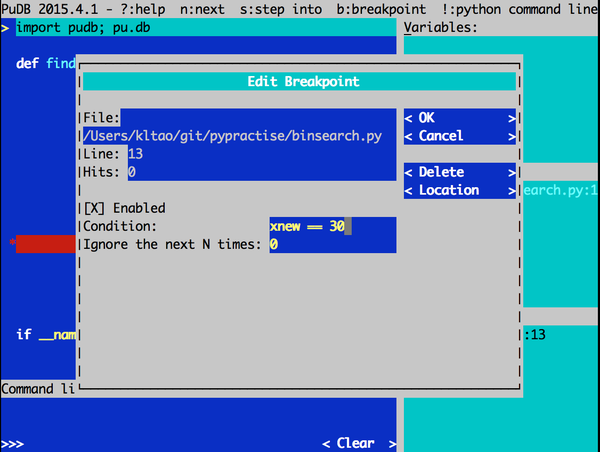This screenshot has width=600, height=452.
Task: Click the Delete breakpoint button
Action: (459, 172)
